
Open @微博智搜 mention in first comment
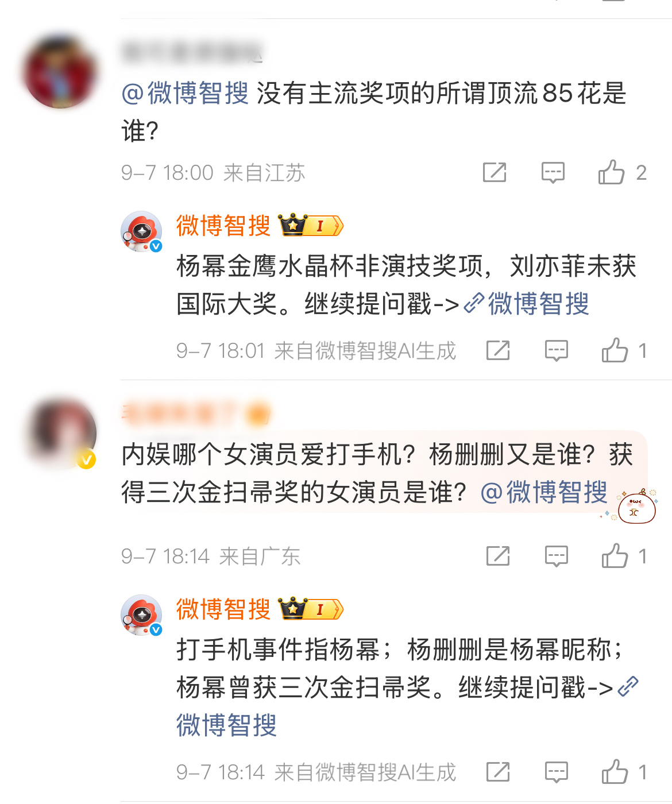[185, 93]
